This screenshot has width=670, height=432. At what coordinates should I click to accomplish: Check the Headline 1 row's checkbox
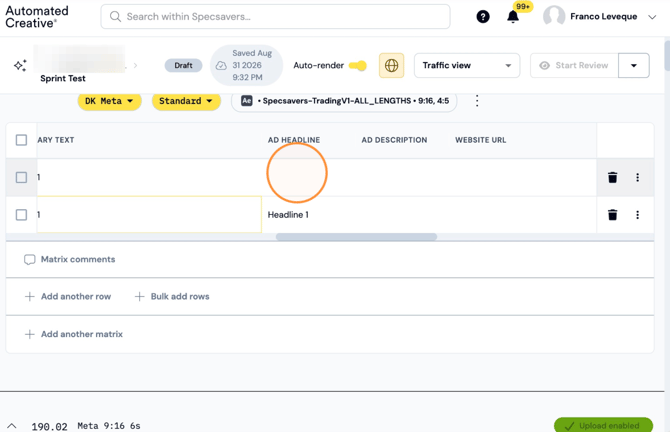(21, 215)
